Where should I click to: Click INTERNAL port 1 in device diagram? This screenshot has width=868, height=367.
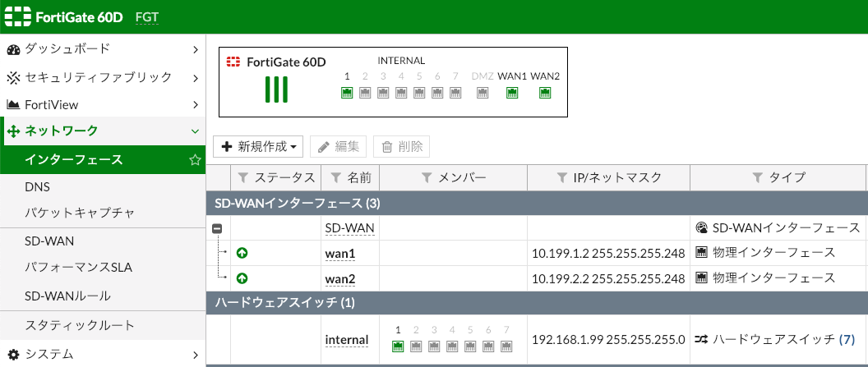tap(347, 93)
